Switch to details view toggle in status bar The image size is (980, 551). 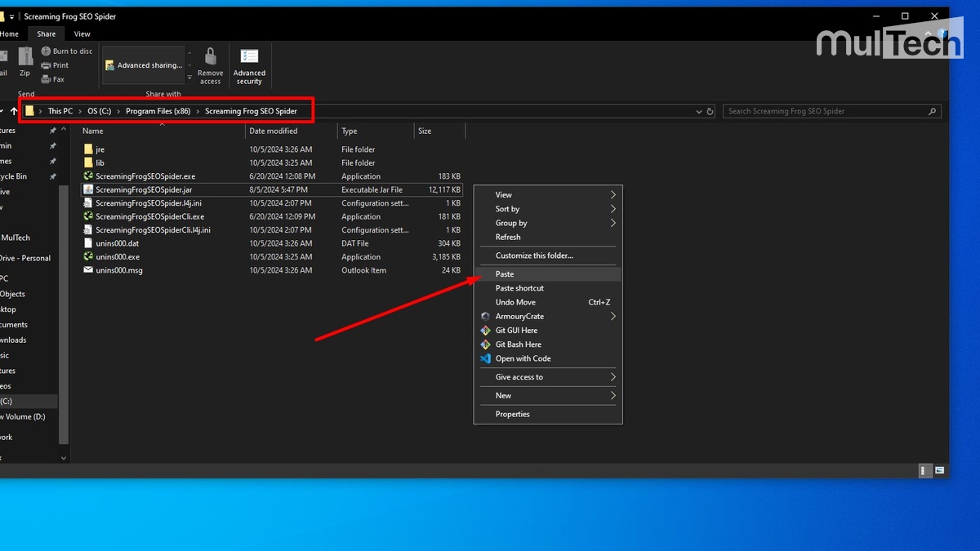click(x=925, y=470)
